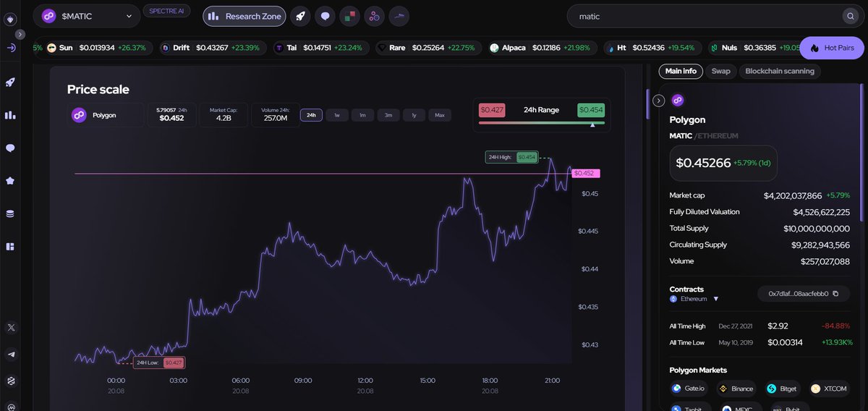Click the pink $0.452 current price label
The height and width of the screenshot is (411, 868).
585,174
